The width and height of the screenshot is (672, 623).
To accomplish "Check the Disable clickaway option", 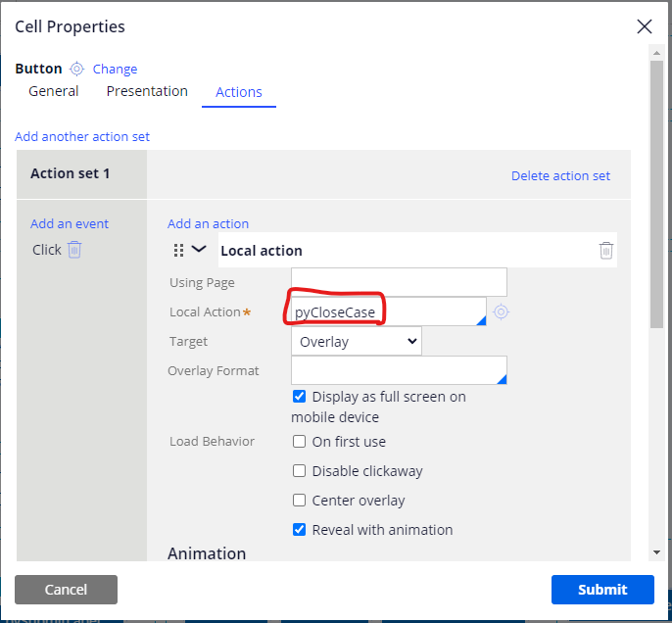I will tap(299, 471).
